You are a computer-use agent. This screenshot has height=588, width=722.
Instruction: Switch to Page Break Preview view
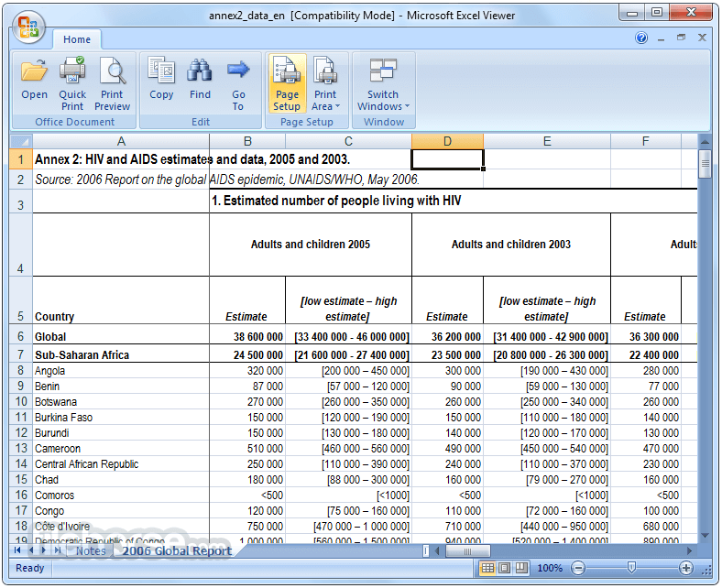pyautogui.click(x=521, y=568)
